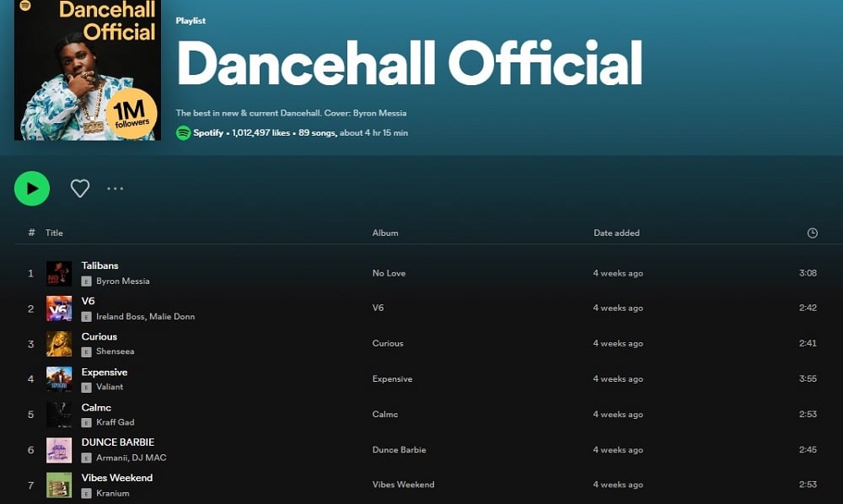Image resolution: width=843 pixels, height=504 pixels.
Task: Click the explicit badge beside Armanii
Action: (x=86, y=458)
